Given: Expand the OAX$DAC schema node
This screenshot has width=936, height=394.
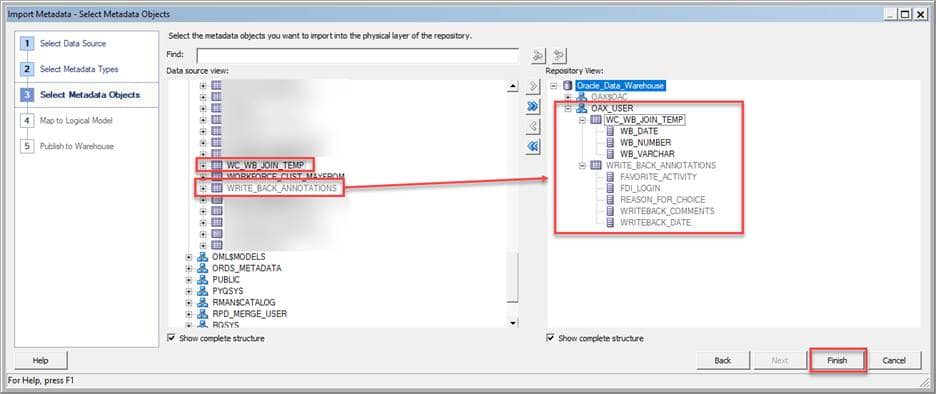Looking at the screenshot, I should [568, 97].
